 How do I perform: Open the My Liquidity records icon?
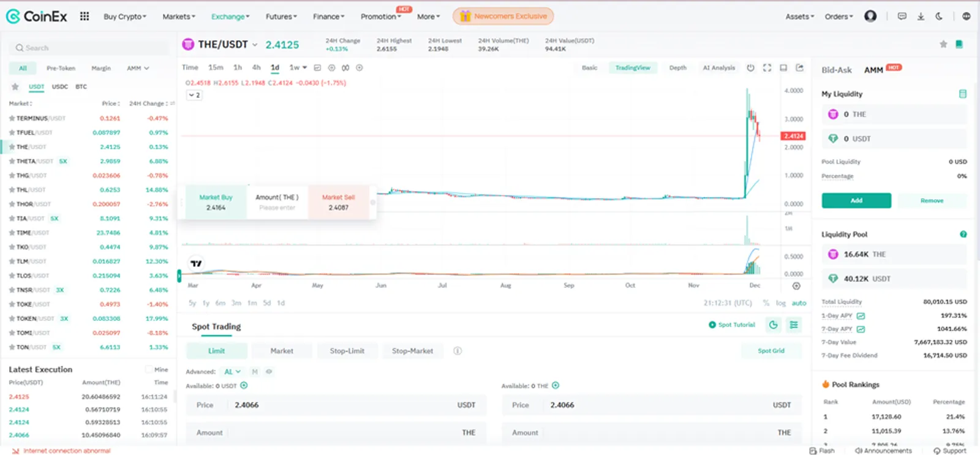click(x=962, y=94)
